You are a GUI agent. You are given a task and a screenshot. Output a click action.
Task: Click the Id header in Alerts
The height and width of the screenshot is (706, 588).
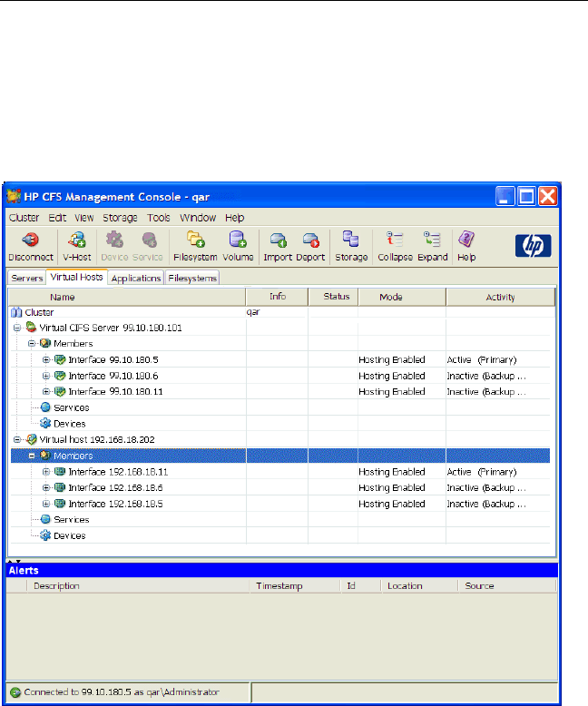[x=360, y=586]
